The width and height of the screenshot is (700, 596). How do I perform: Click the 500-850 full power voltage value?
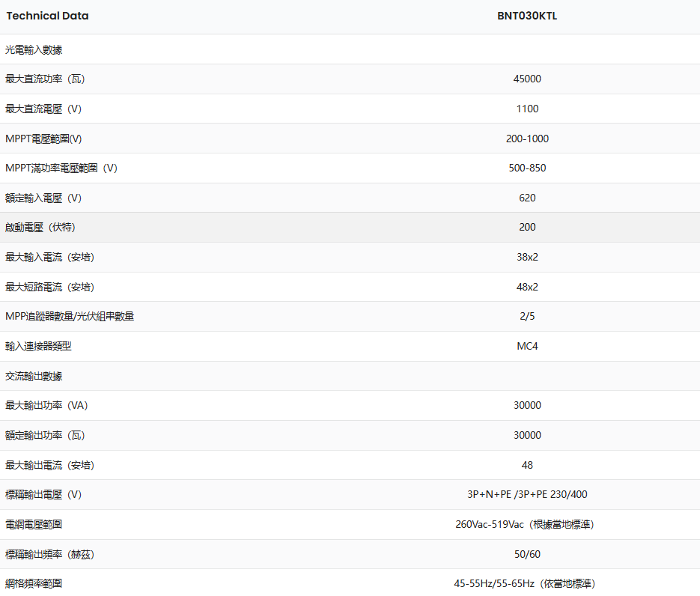point(527,168)
